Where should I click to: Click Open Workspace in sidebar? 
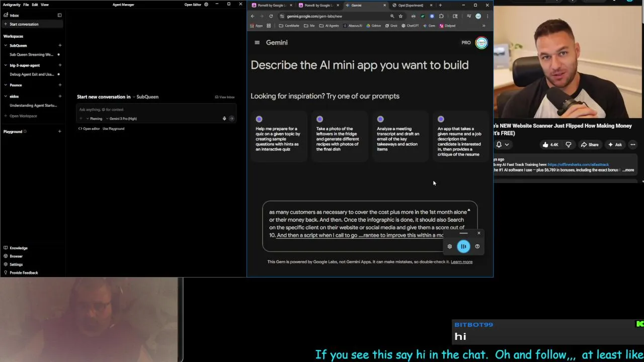tap(23, 116)
